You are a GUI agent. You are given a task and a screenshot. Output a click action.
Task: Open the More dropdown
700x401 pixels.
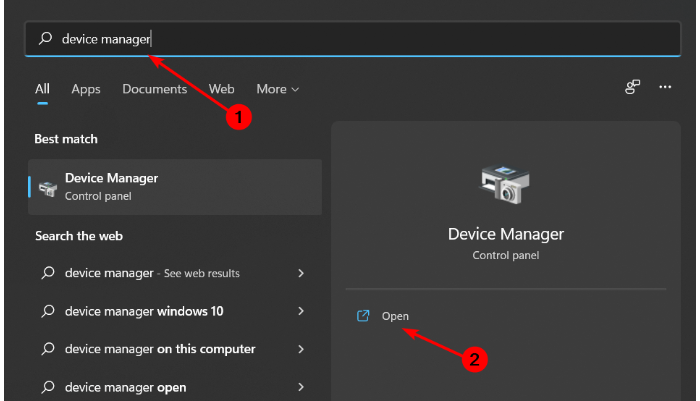277,89
